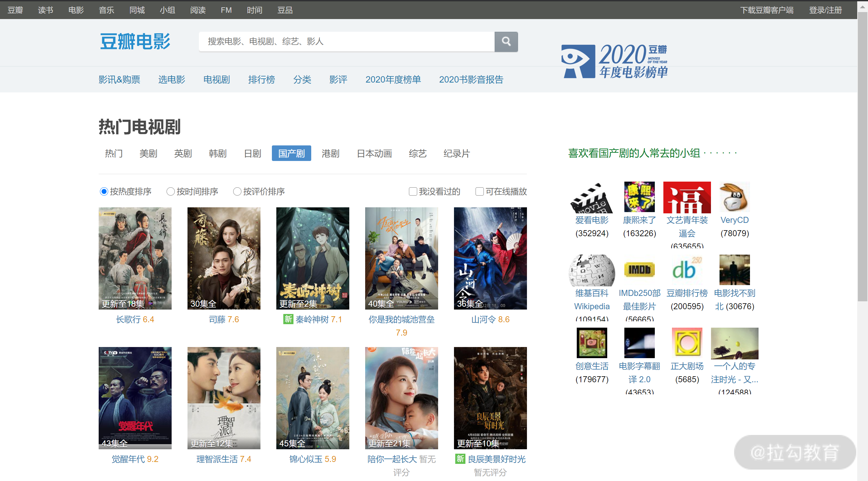Open 长歌行 poster thumbnail
Viewport: 868px width, 481px height.
(x=135, y=258)
